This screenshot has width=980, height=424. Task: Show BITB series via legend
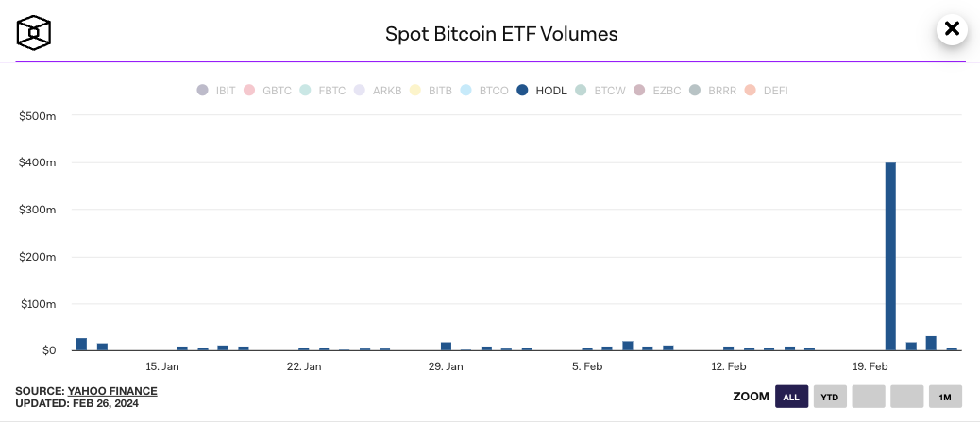click(431, 91)
